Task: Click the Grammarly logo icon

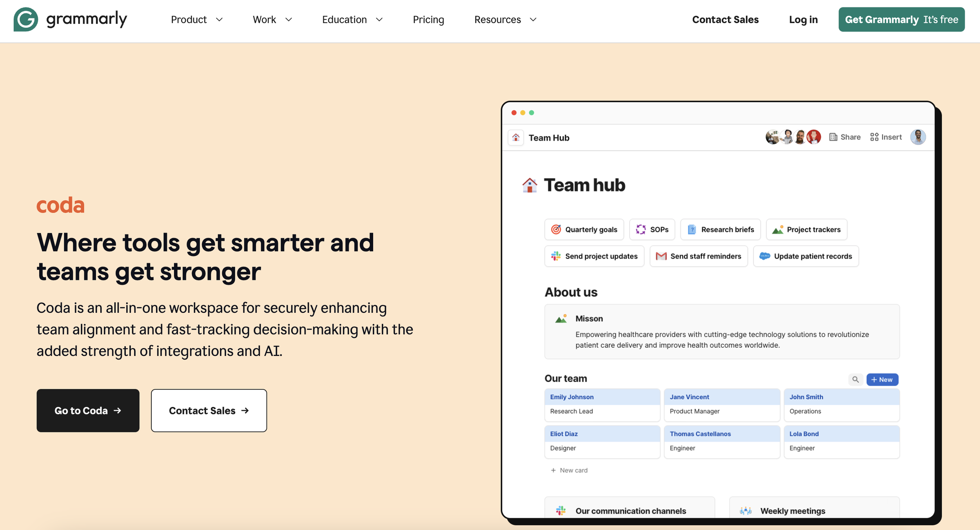Action: coord(25,19)
